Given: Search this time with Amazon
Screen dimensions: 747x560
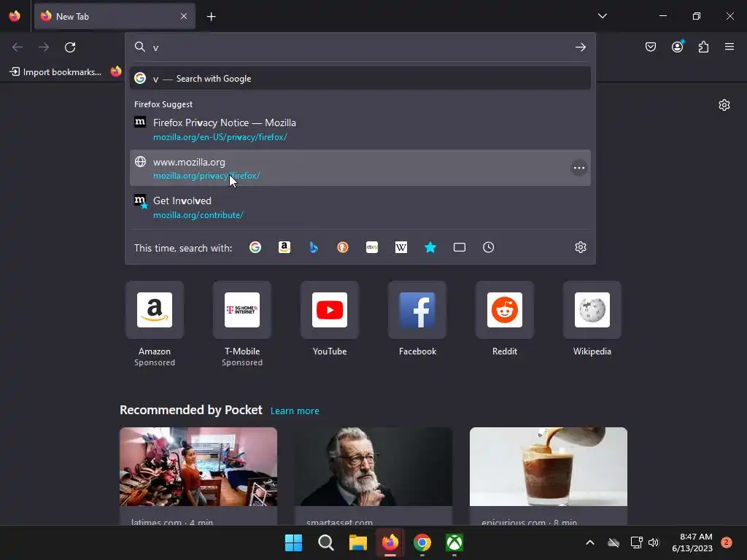Looking at the screenshot, I should [285, 247].
